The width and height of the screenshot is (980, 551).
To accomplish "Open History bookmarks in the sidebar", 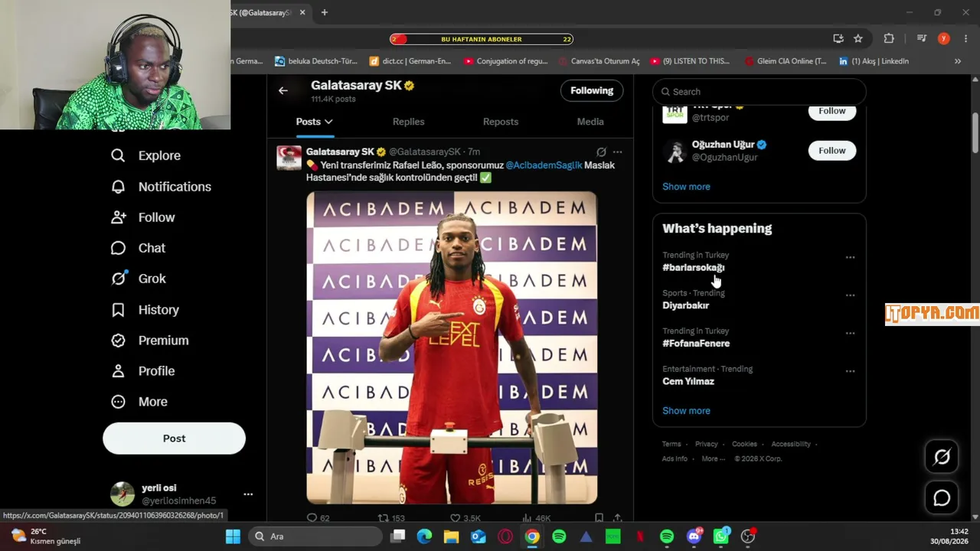I will pos(145,310).
